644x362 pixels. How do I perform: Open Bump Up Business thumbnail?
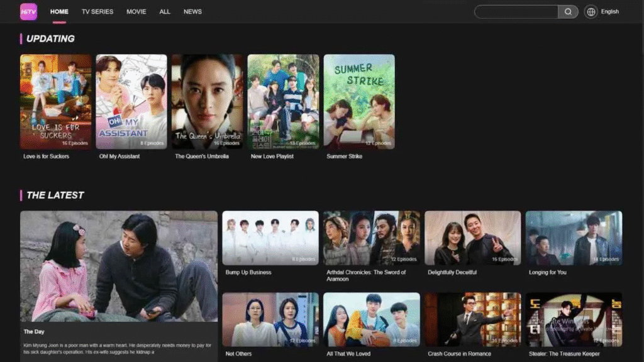[270, 238]
